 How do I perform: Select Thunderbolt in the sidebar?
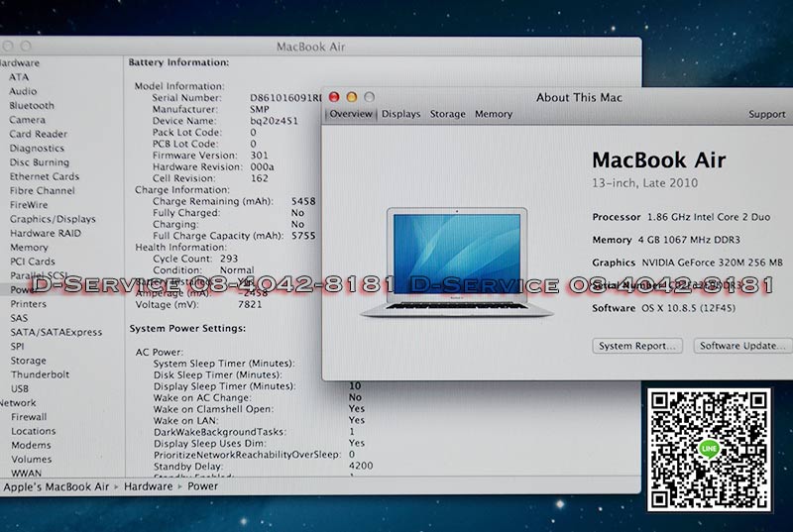point(40,374)
